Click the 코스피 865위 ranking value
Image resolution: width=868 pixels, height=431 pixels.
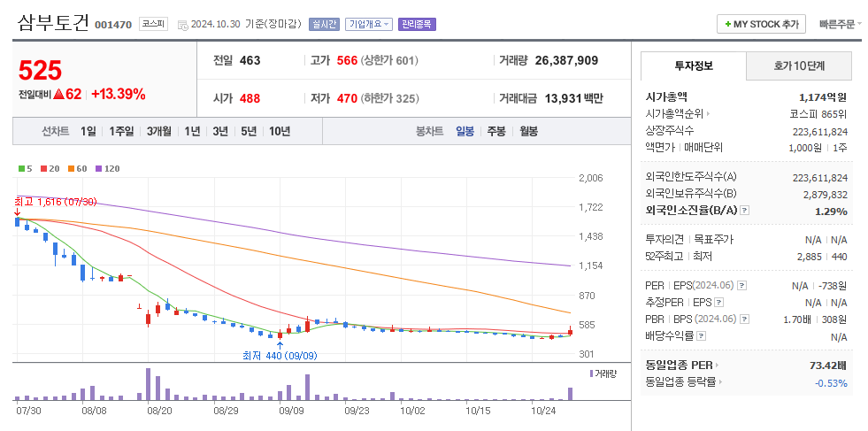[x=818, y=114]
